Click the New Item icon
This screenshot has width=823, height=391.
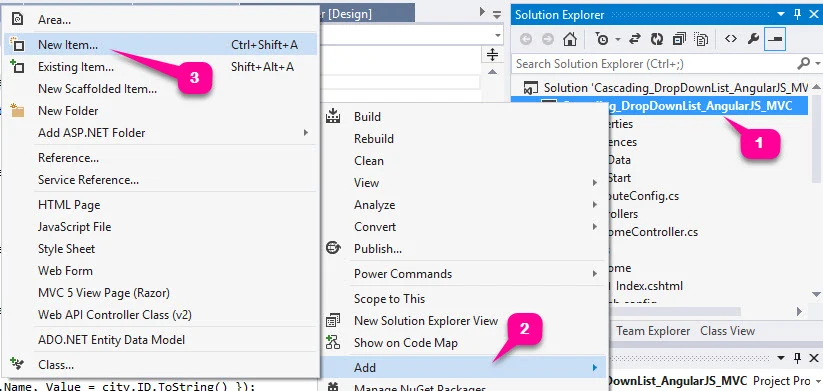[17, 45]
